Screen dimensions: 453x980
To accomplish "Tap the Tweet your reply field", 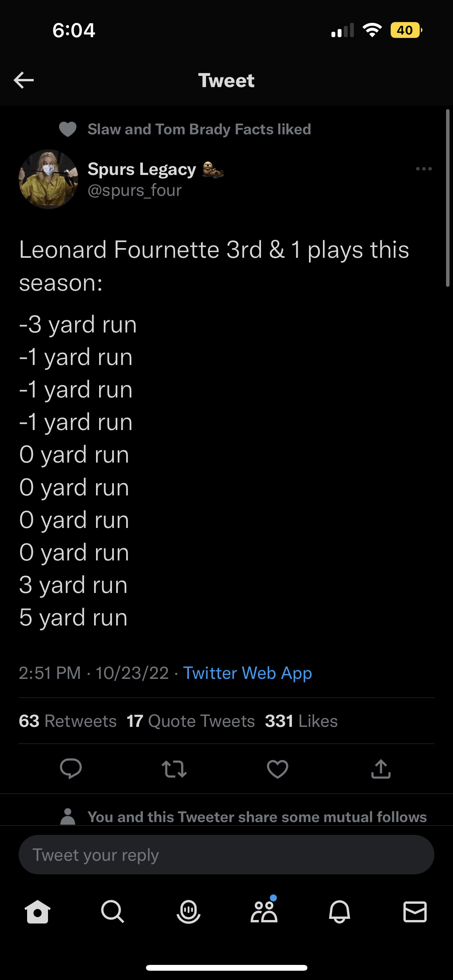I will 226,855.
